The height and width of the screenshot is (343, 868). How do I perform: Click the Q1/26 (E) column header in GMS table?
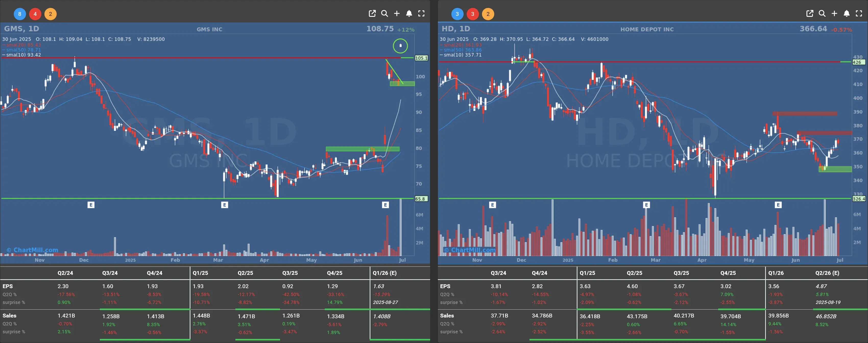[x=384, y=273]
